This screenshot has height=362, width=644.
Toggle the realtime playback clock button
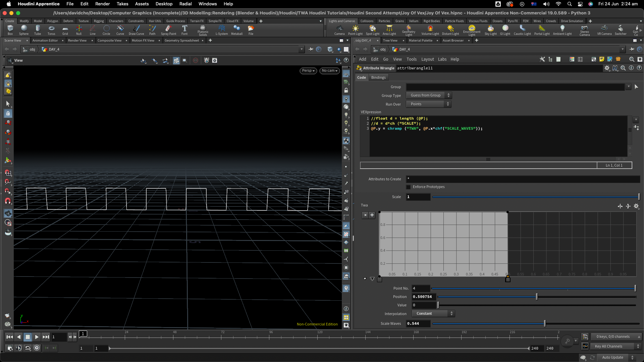pos(37,348)
